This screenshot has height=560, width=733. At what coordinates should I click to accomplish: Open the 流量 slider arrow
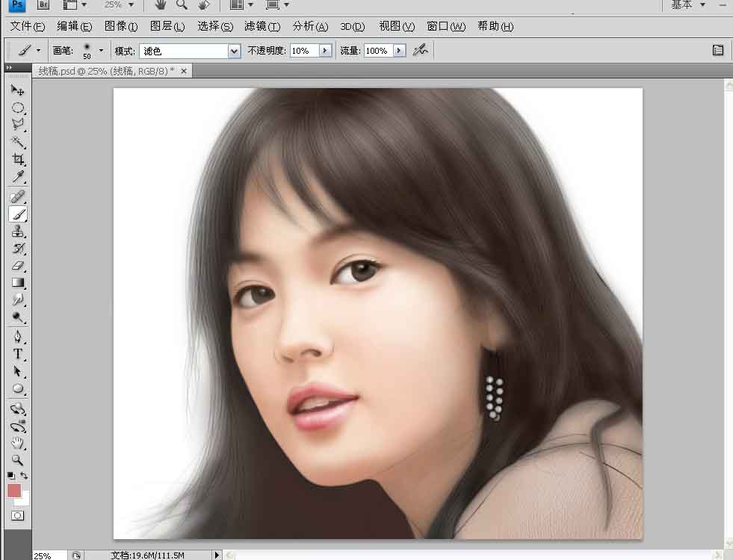[x=399, y=51]
